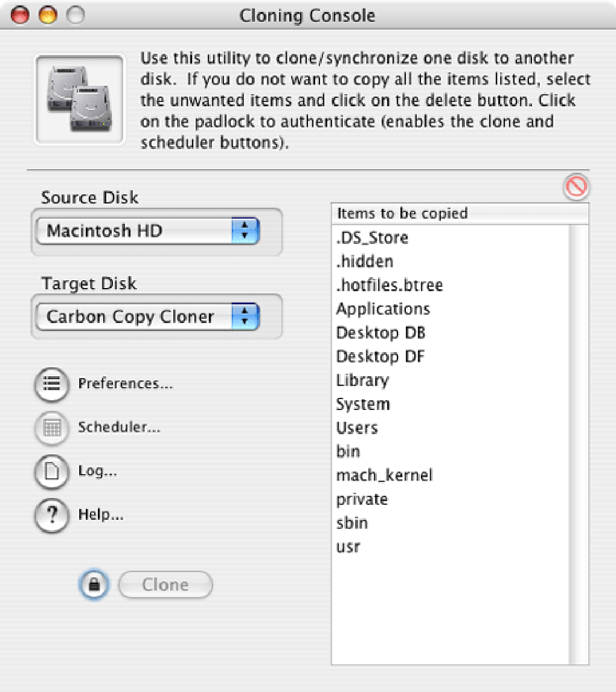The height and width of the screenshot is (692, 616).
Task: Click the dual hard disk image
Action: click(x=80, y=99)
